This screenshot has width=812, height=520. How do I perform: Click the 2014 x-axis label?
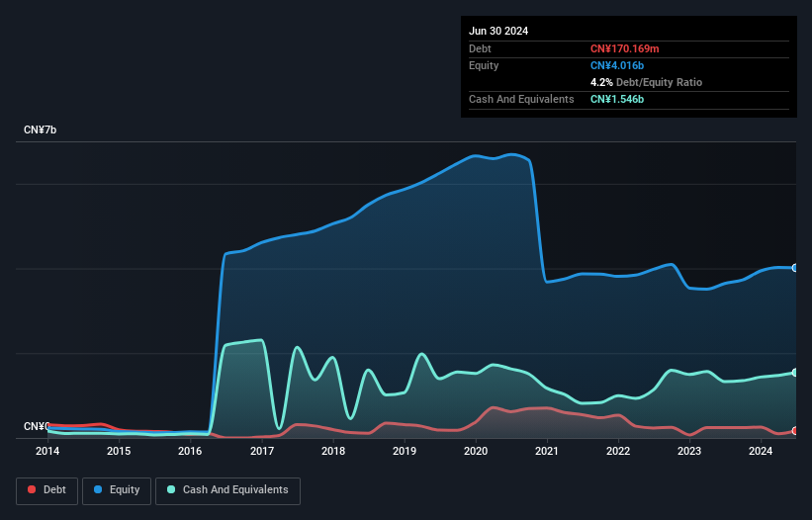pyautogui.click(x=47, y=451)
